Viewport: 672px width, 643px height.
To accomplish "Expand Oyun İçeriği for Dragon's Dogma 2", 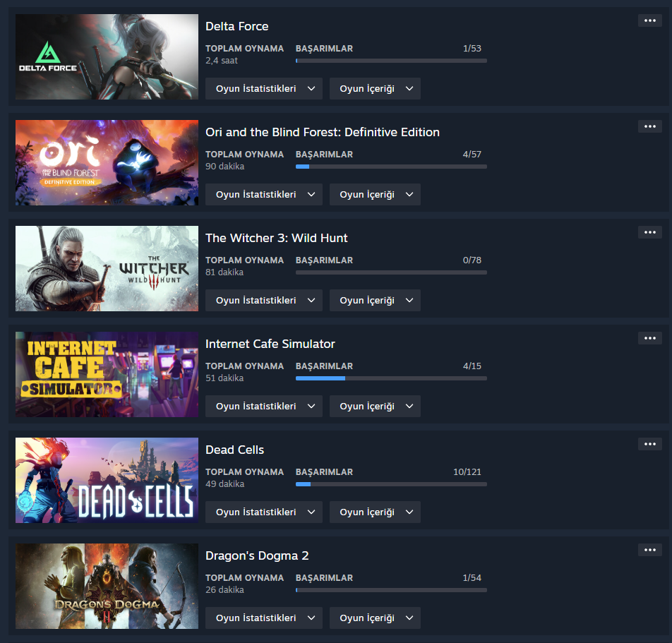I will tap(375, 618).
